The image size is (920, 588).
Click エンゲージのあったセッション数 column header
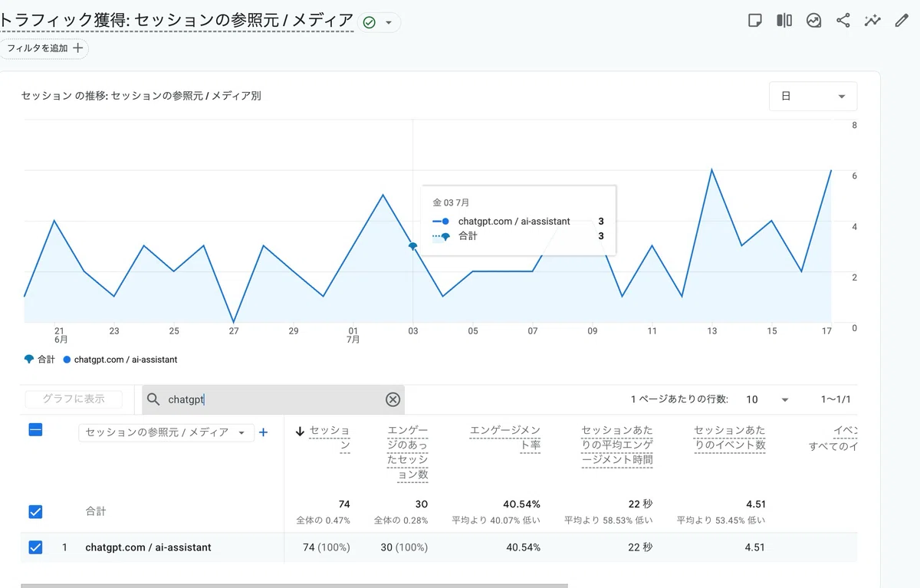(x=408, y=452)
